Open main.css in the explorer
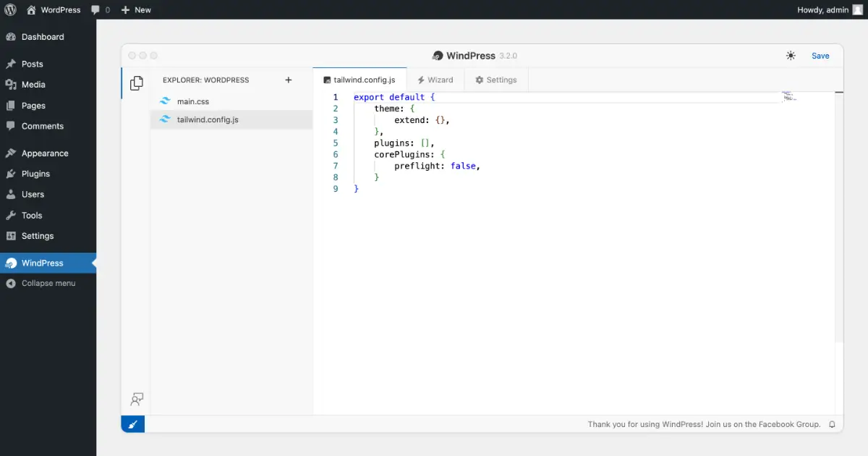868x456 pixels. pos(193,101)
